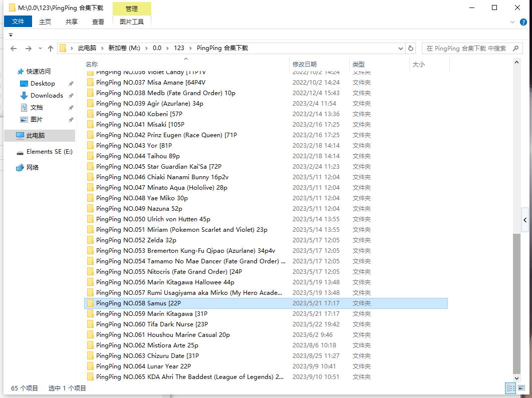Click the pin icon beside 文档
The width and height of the screenshot is (532, 398).
pyautogui.click(x=71, y=108)
